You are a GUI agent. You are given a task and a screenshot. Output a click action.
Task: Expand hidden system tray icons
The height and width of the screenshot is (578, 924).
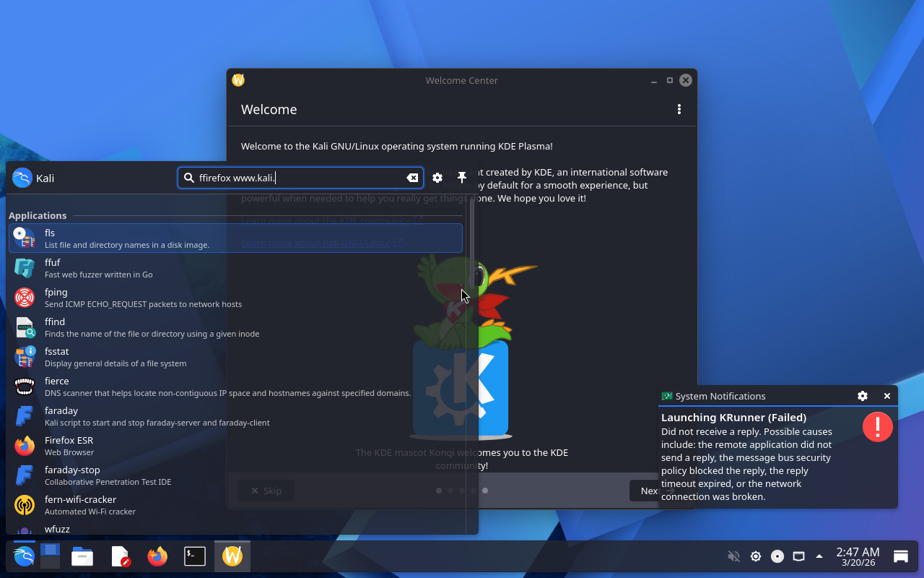click(819, 556)
